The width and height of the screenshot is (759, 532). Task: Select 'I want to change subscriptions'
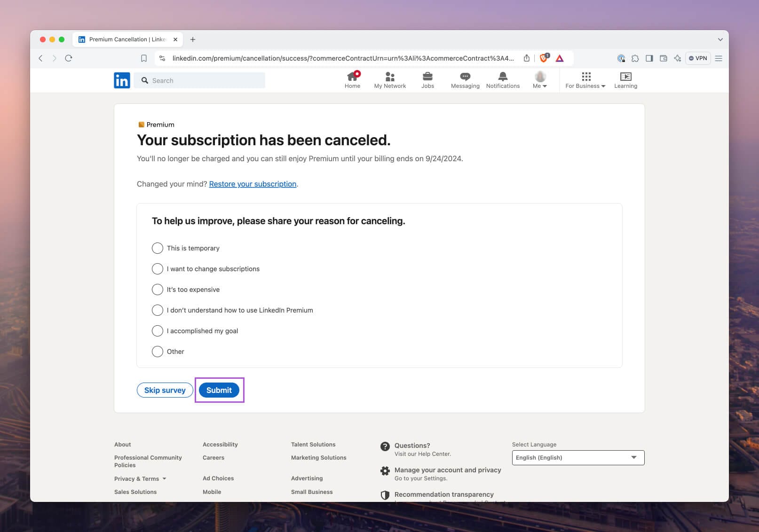click(x=158, y=269)
